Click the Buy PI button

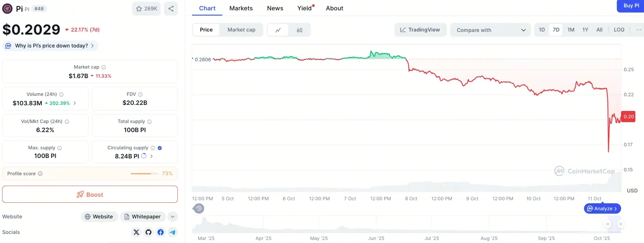631,6
